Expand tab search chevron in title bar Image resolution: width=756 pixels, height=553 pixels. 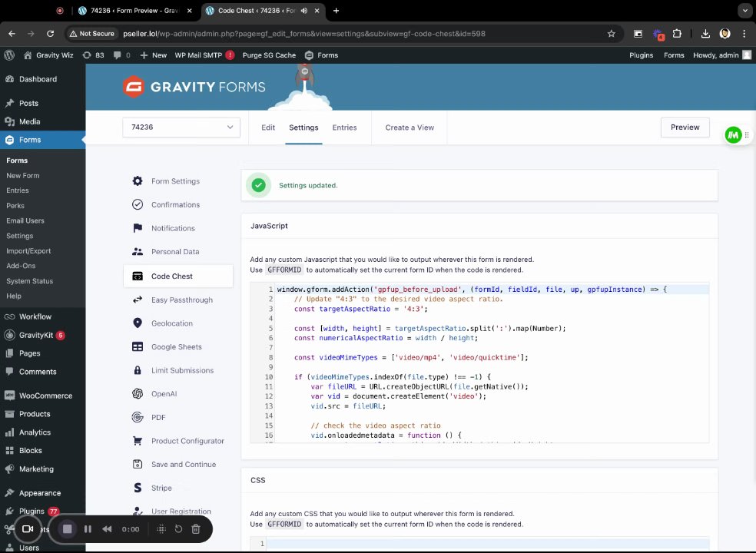pyautogui.click(x=745, y=11)
